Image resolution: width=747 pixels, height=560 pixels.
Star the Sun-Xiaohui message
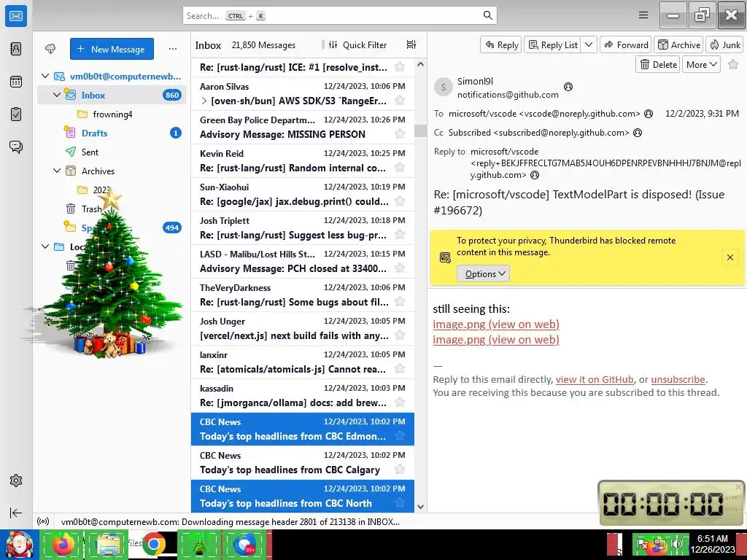pyautogui.click(x=400, y=201)
